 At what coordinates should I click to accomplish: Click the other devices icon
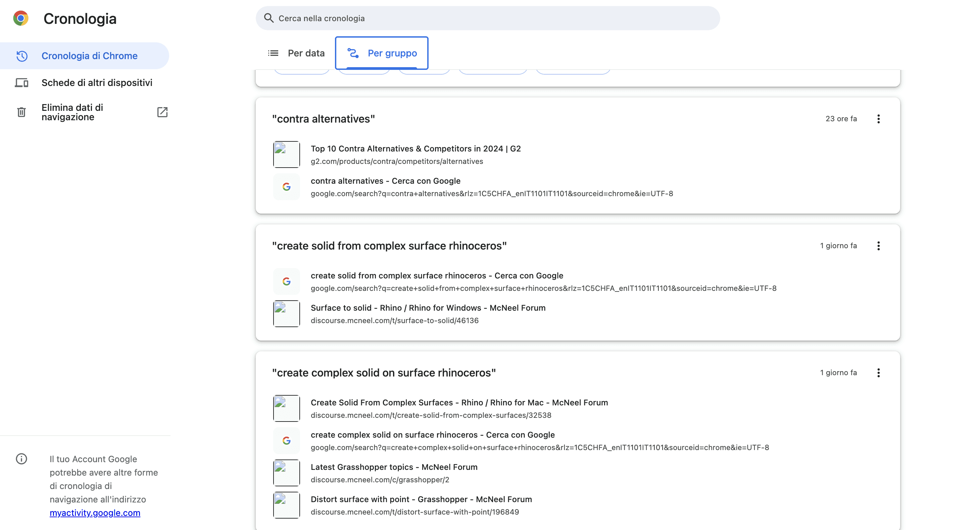click(x=22, y=83)
